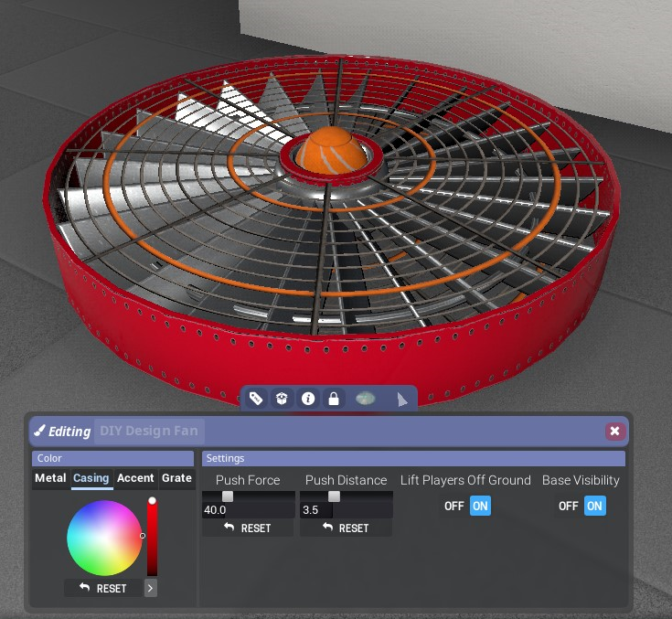672x619 pixels.
Task: Click the orange fan hub in the 3D view
Action: (331, 151)
